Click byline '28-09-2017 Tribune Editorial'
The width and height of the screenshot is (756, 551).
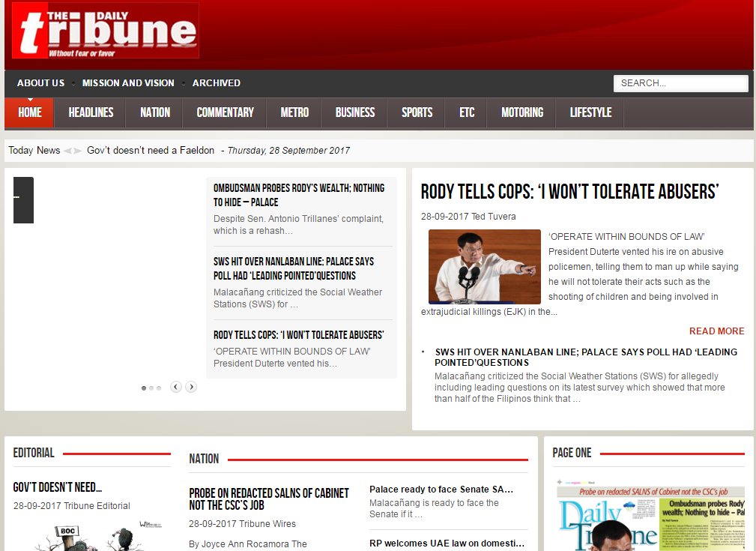coord(72,506)
